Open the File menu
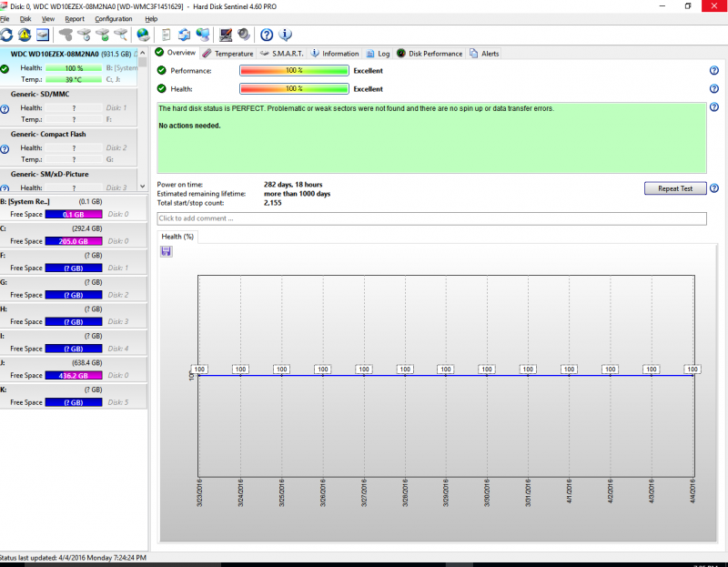The image size is (728, 567). click(5, 19)
